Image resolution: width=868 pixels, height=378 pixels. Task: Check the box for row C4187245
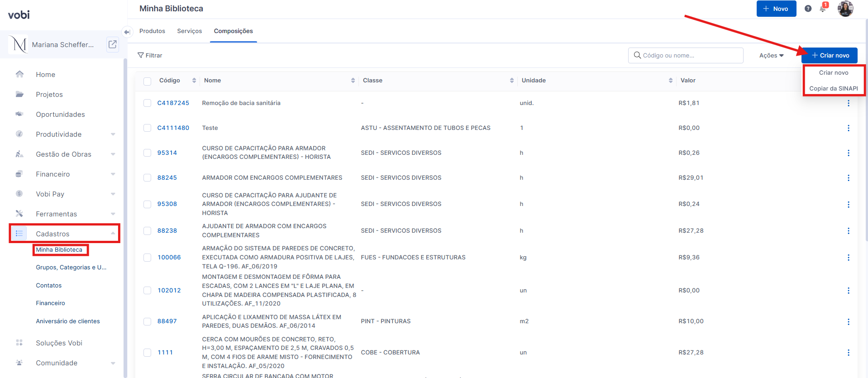pyautogui.click(x=147, y=103)
